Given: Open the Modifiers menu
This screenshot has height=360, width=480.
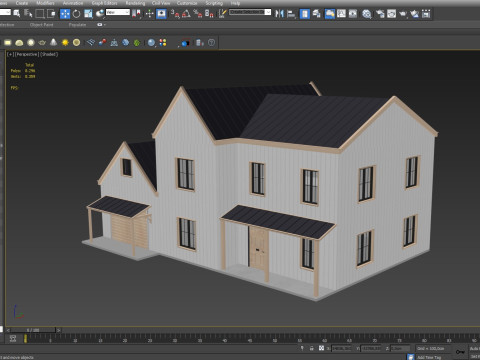Looking at the screenshot, I should (45, 3).
